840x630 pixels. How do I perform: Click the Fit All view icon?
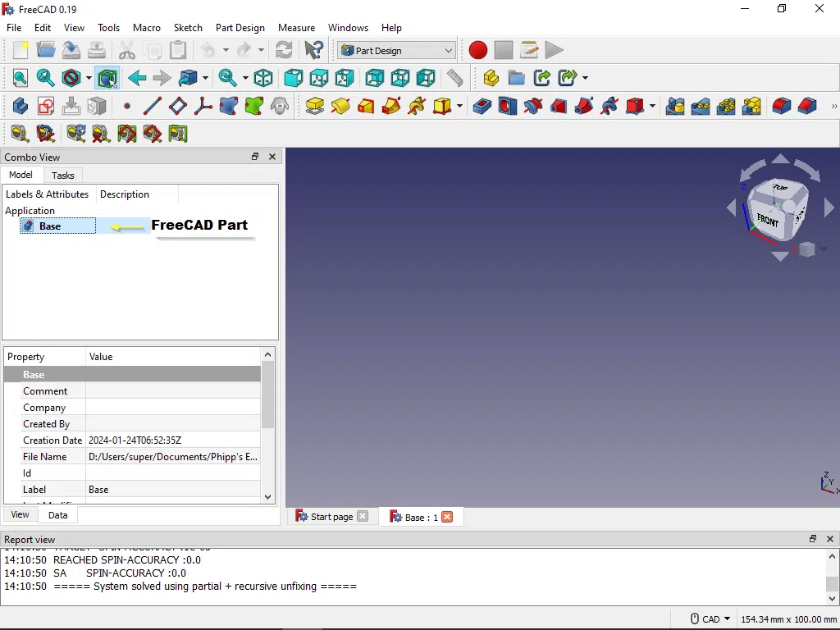21,78
